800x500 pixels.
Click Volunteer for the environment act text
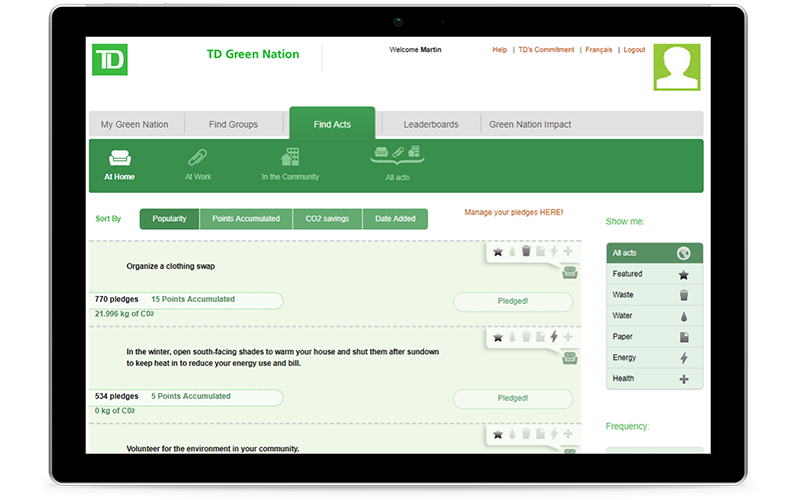click(x=213, y=448)
